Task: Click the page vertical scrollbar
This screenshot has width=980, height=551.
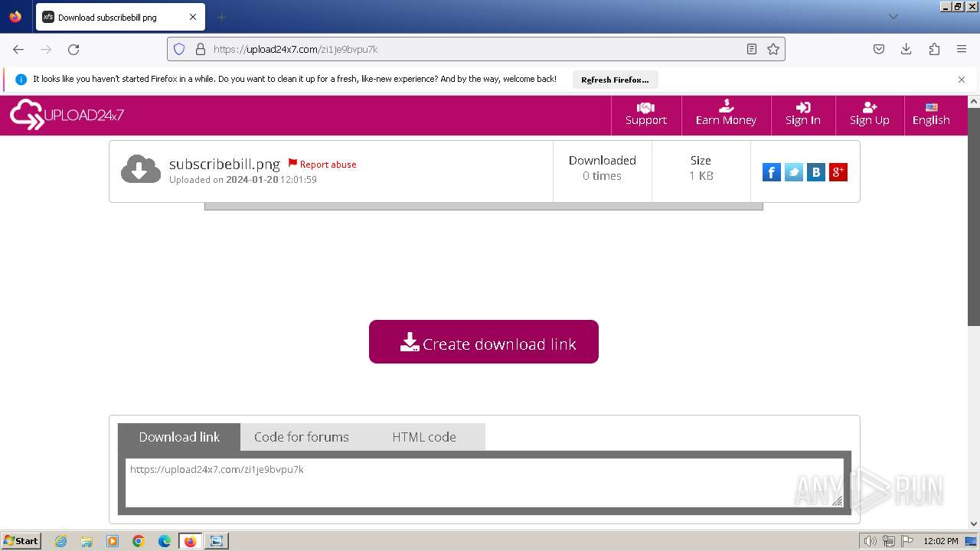Action: point(974,216)
